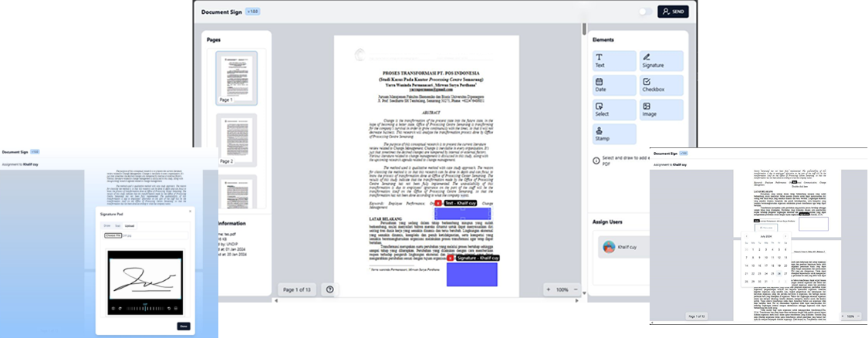Select the Select element tool
Screen dimensions: 868x338
614,110
